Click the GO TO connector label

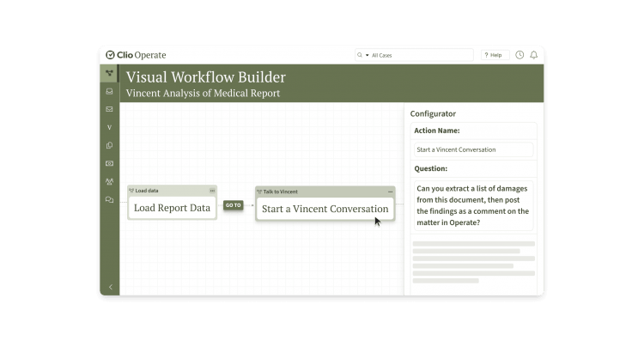pyautogui.click(x=234, y=205)
